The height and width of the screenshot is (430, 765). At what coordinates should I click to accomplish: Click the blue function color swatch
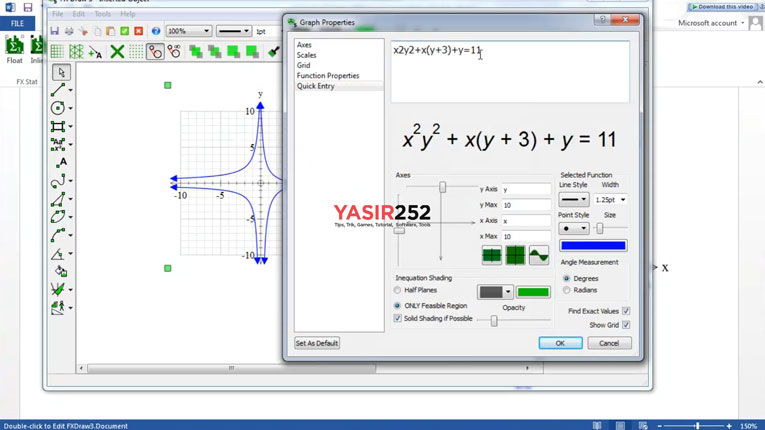593,246
